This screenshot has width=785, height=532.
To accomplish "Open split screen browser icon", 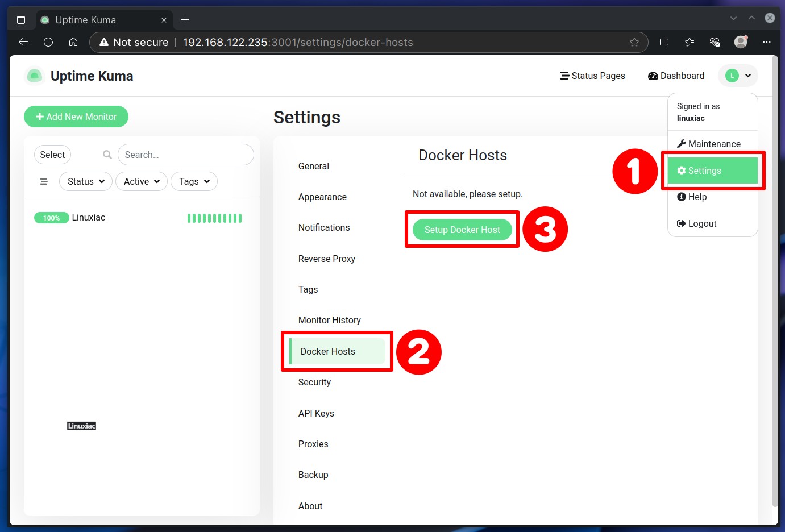I will 664,42.
